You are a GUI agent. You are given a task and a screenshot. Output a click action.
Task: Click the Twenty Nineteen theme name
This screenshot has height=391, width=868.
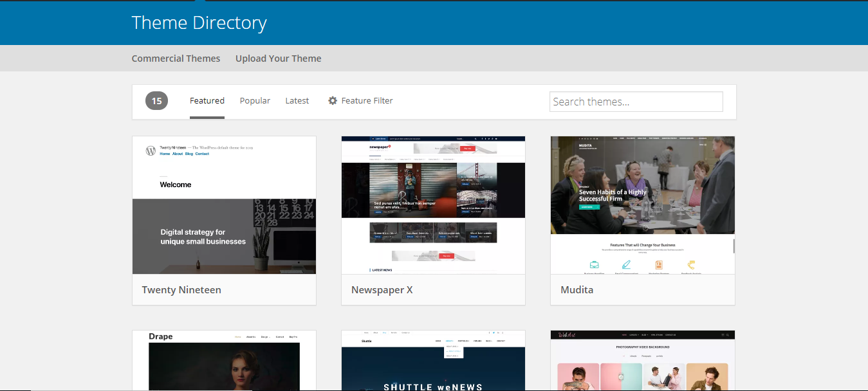pos(181,290)
